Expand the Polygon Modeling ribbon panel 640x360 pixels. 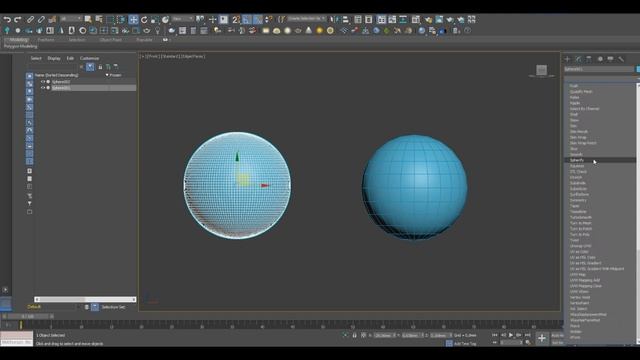(20, 46)
